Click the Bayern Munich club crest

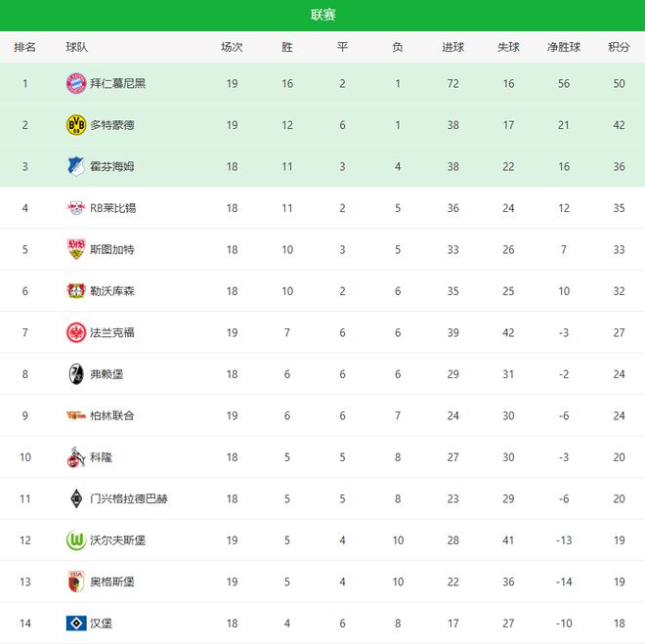coord(76,83)
